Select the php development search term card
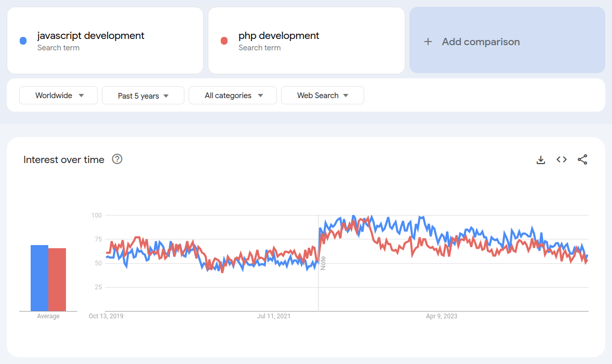Viewport: 612px width, 364px height. (307, 40)
